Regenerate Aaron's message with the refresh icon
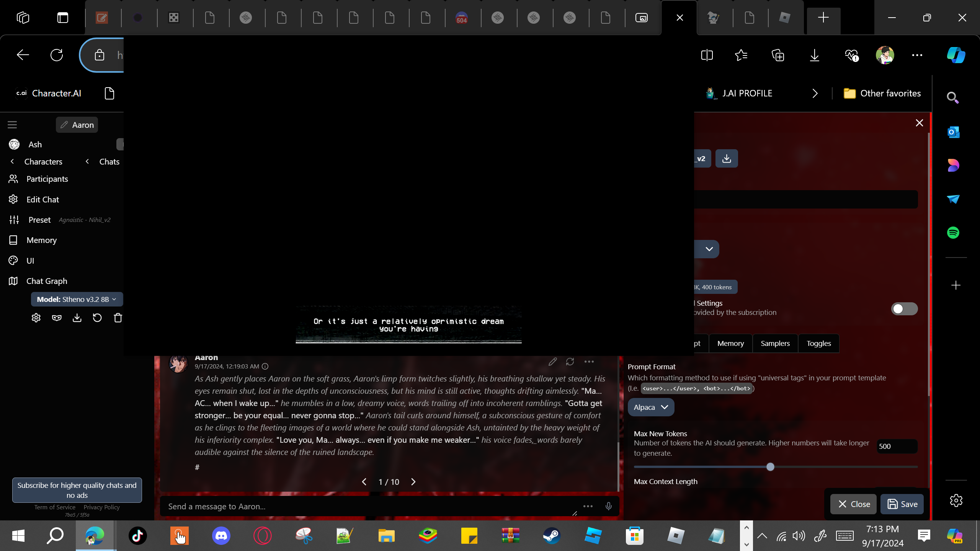The image size is (980, 551). coord(570,362)
